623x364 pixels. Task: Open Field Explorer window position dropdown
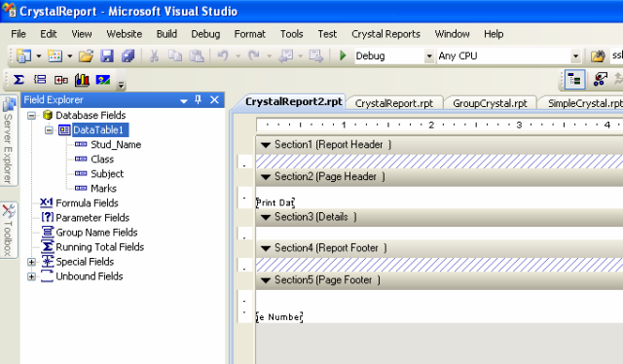(x=184, y=101)
